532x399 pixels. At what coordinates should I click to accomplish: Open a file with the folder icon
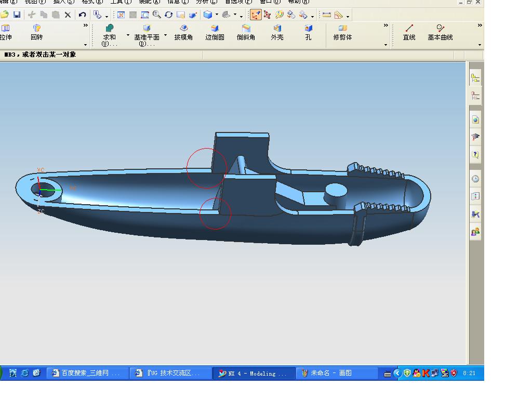(x=4, y=15)
